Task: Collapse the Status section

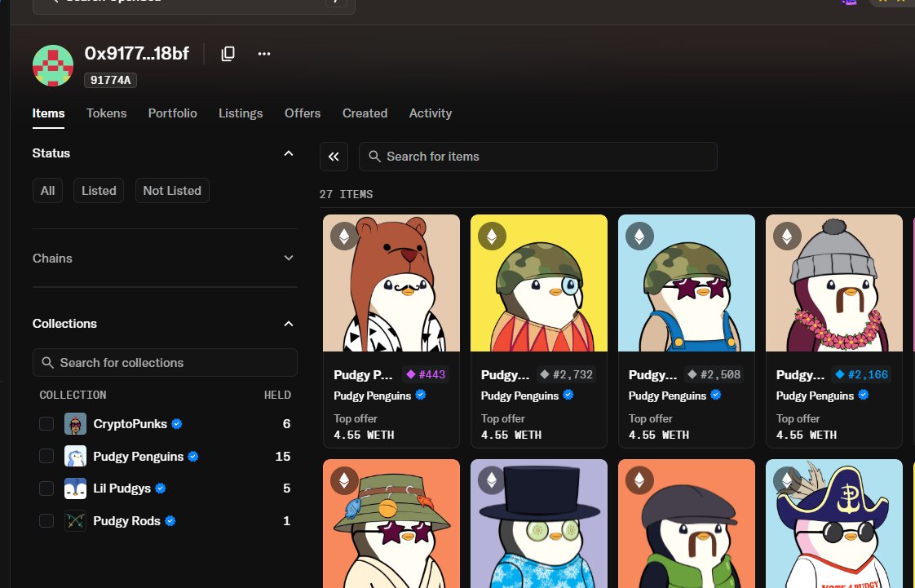Action: pyautogui.click(x=288, y=153)
